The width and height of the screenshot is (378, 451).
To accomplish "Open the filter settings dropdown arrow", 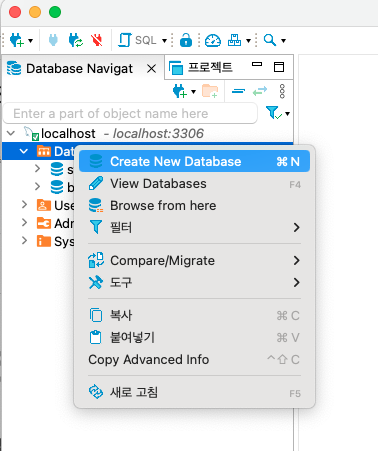I will click(x=287, y=114).
